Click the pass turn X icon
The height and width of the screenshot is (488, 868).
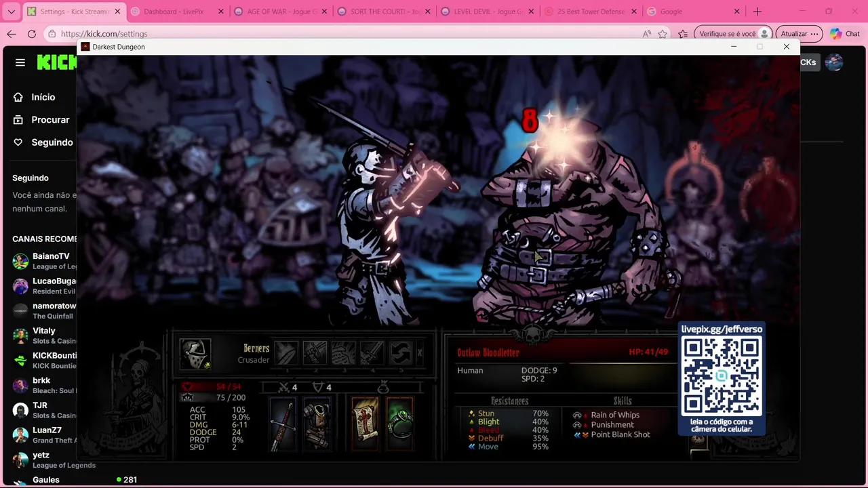tap(420, 353)
